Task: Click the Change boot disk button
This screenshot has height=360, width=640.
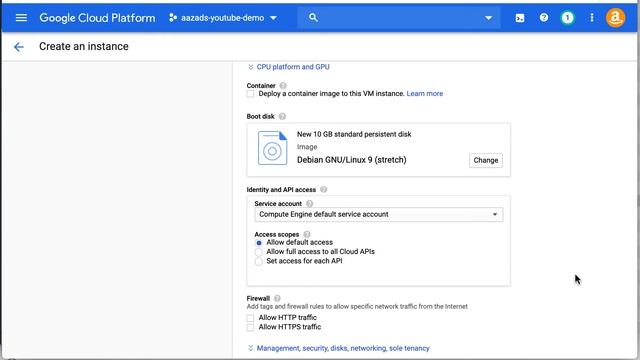Action: point(486,160)
